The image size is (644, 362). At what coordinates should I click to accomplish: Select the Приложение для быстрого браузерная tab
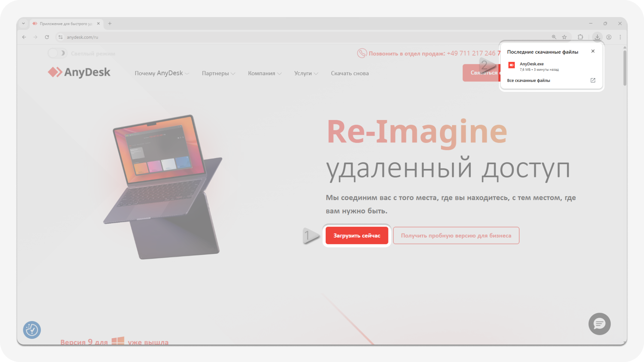click(66, 23)
